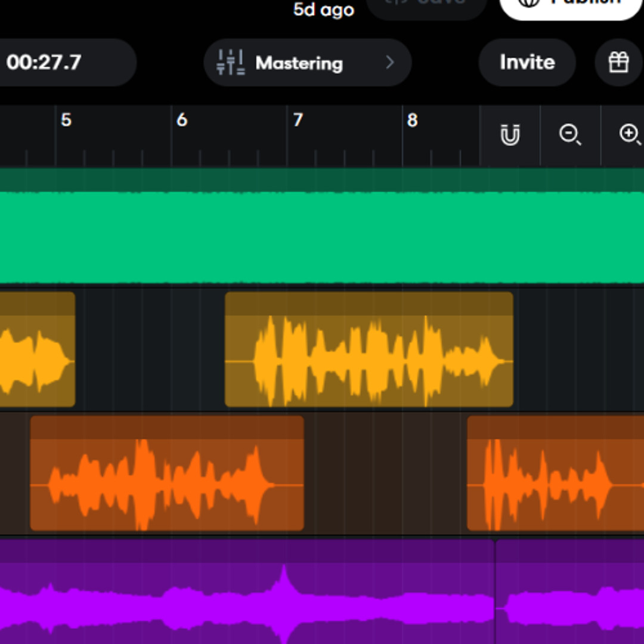Click the mixer sliders icon beside Mastering

click(x=231, y=63)
